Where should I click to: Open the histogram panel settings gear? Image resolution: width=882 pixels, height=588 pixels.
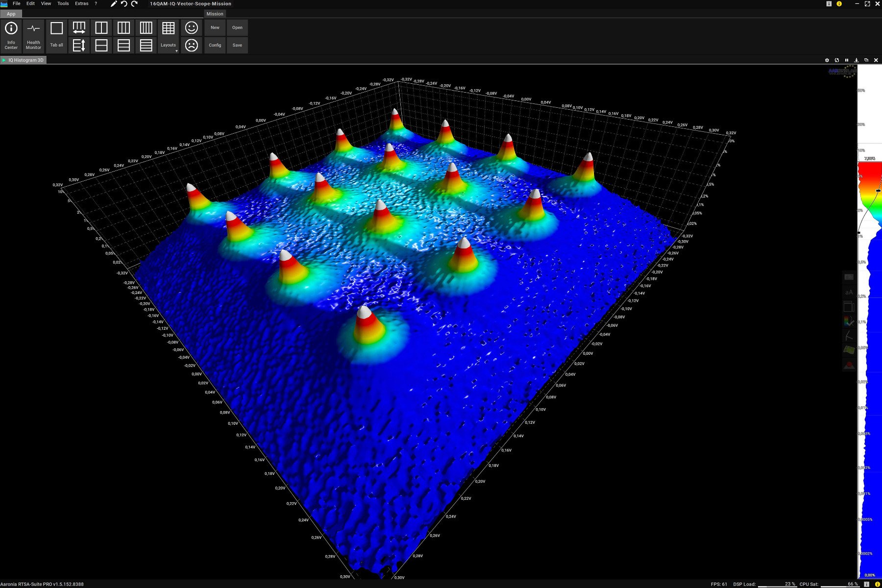(827, 60)
